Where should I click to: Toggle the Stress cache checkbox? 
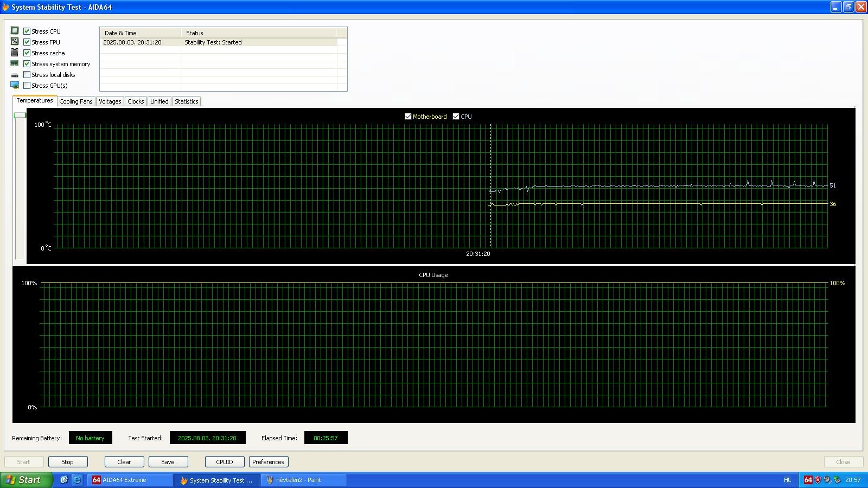tap(27, 53)
